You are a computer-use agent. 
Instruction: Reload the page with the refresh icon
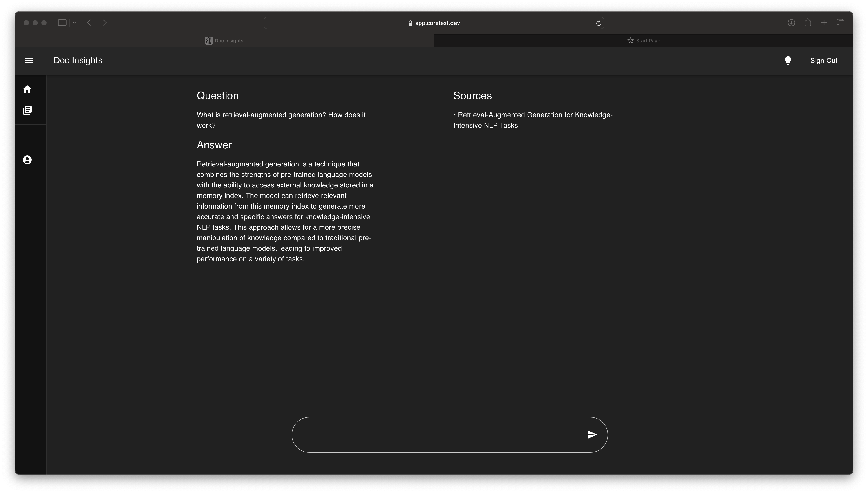[x=598, y=23]
